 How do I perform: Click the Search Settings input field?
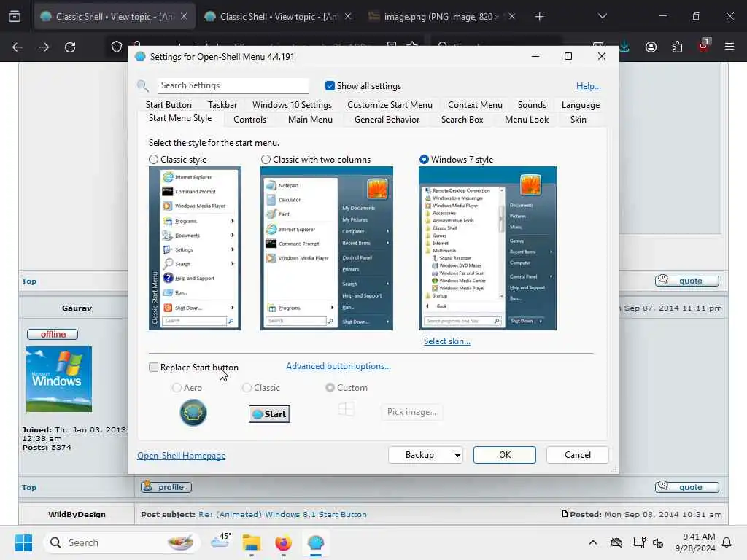point(233,86)
